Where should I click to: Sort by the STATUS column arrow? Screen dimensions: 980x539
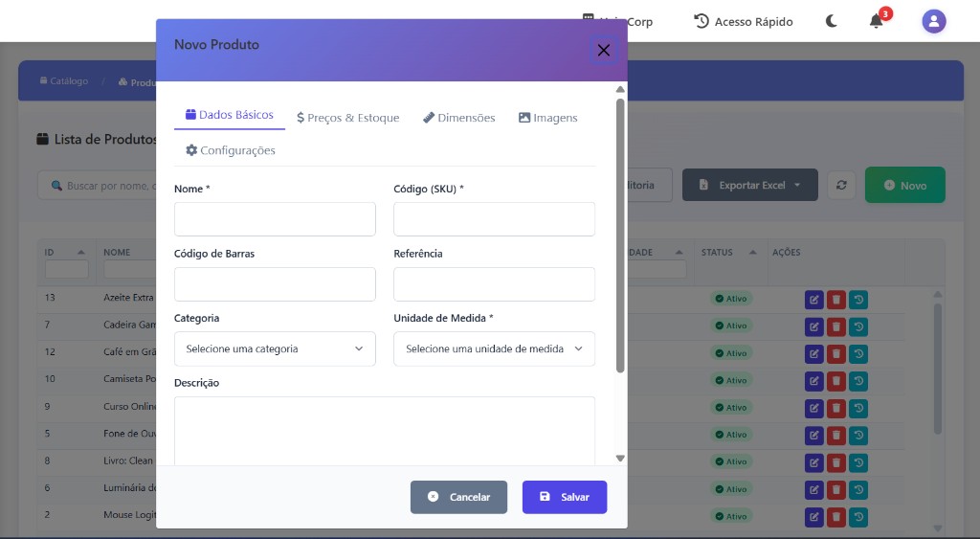pos(753,252)
